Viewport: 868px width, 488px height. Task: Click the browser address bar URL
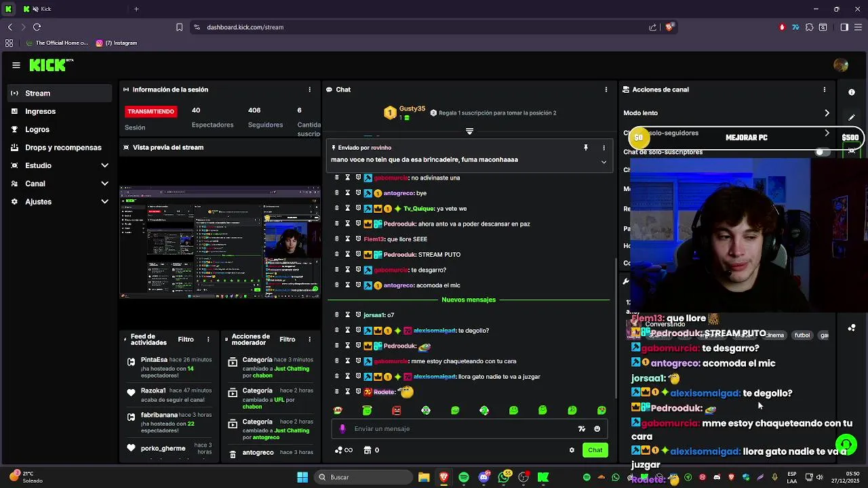[245, 27]
